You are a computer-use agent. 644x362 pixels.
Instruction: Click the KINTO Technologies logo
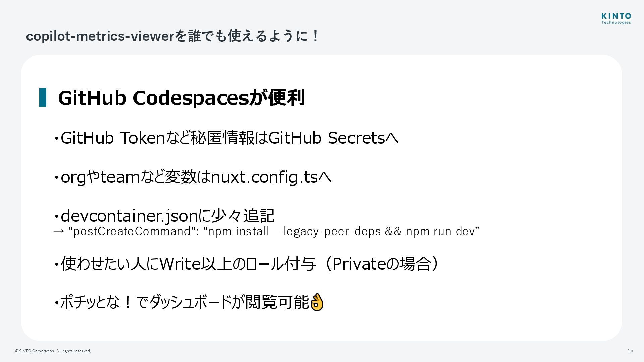click(x=616, y=19)
